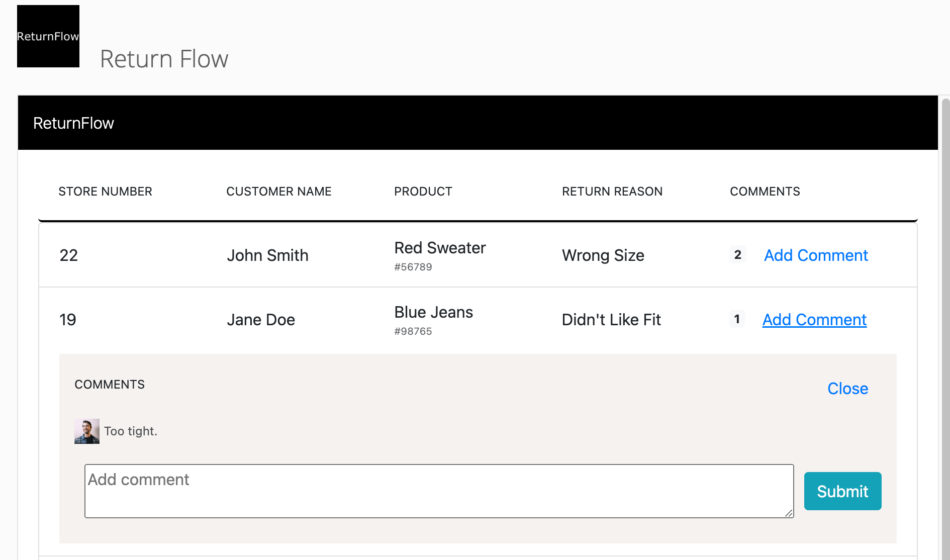Click the COMMENTS heading in expanded panel
950x560 pixels.
pos(110,385)
